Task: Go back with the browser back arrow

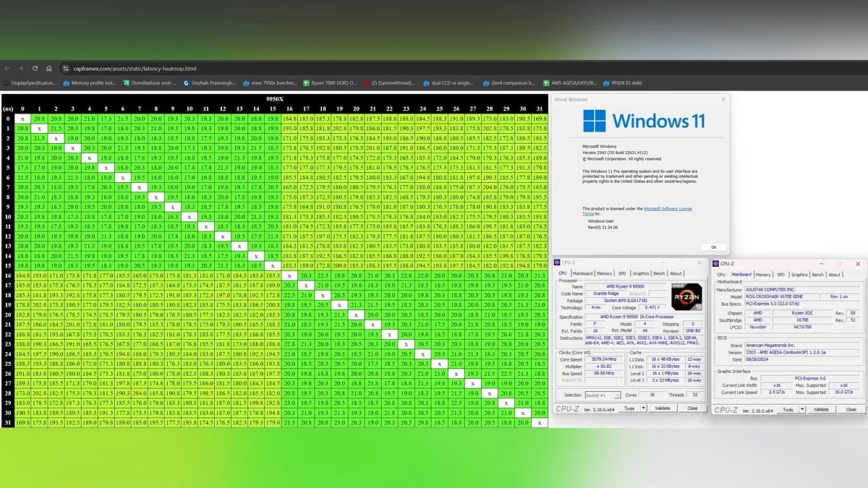Action: click(7, 68)
